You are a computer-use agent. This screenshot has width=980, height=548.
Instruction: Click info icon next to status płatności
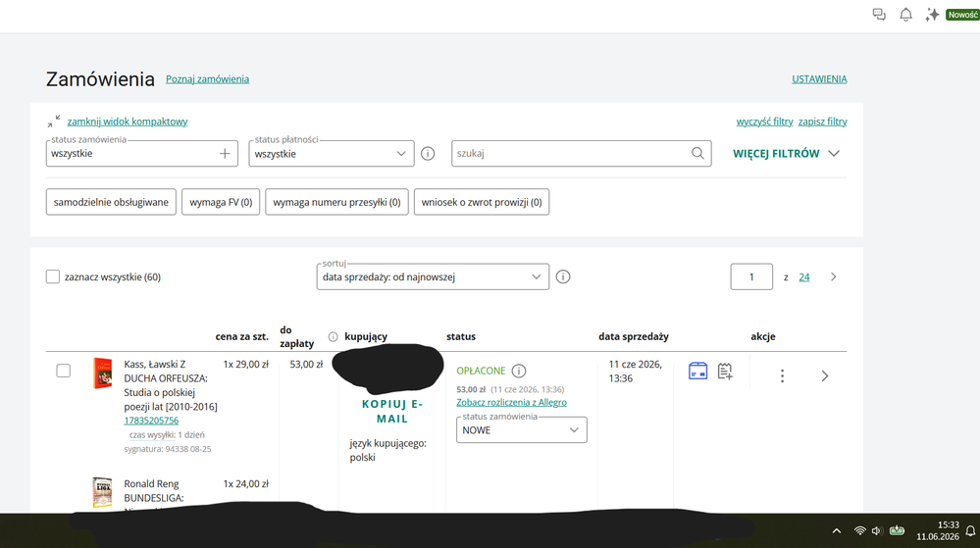tap(428, 153)
